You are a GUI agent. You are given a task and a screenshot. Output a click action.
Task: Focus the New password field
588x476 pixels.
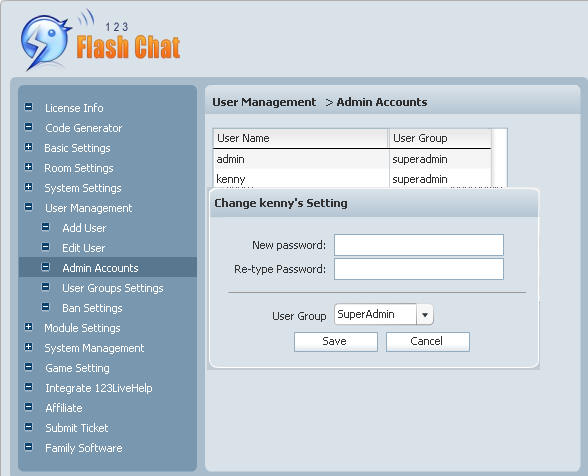coord(418,245)
